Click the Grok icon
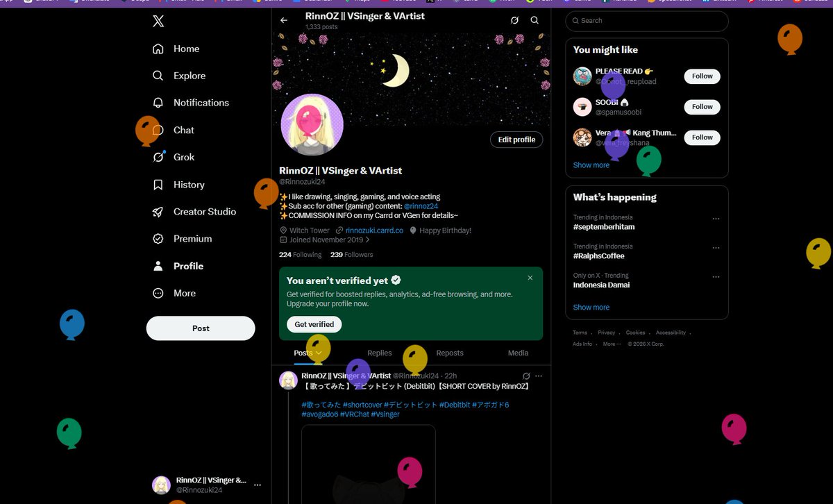This screenshot has height=504, width=833. [x=158, y=157]
